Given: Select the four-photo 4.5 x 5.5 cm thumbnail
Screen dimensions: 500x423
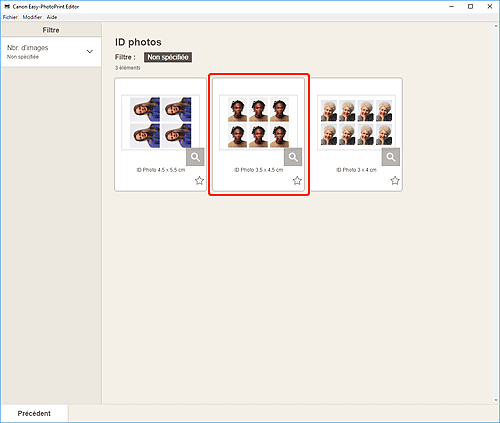Looking at the screenshot, I should [x=161, y=122].
